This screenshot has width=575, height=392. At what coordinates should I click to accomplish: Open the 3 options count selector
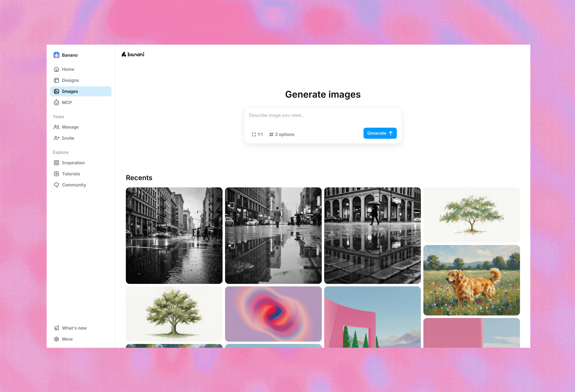[282, 134]
